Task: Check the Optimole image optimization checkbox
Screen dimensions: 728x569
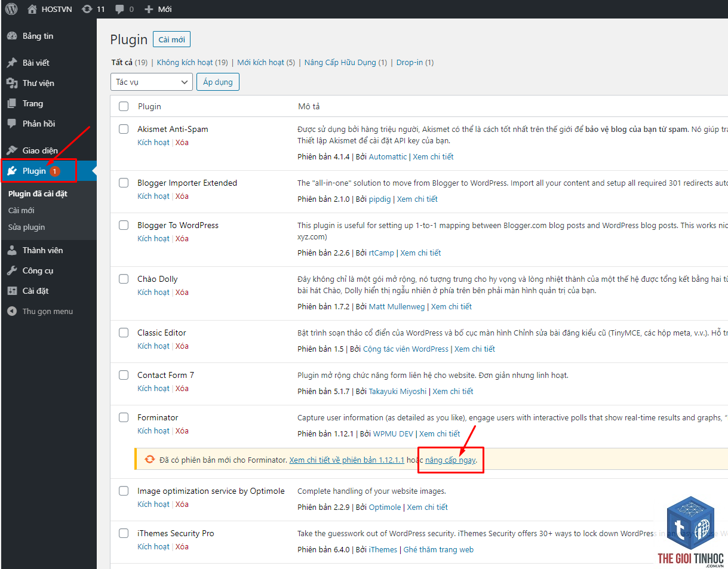Action: tap(124, 491)
